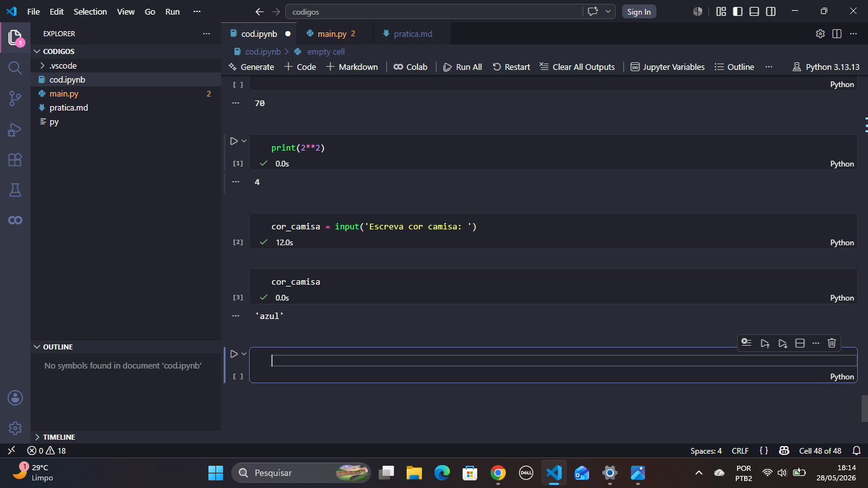Toggle primary side bar visibility

[738, 11]
